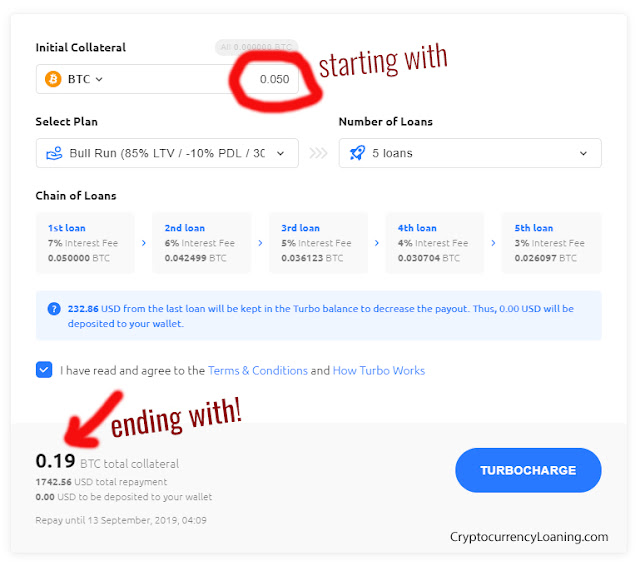This screenshot has height=566, width=640.
Task: Click the hand-with-coin plan icon
Action: click(x=54, y=153)
